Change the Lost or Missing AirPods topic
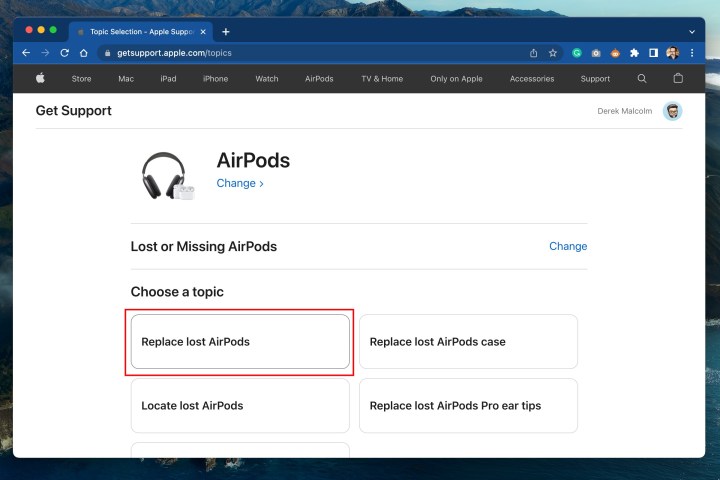Image resolution: width=720 pixels, height=480 pixels. tap(568, 246)
